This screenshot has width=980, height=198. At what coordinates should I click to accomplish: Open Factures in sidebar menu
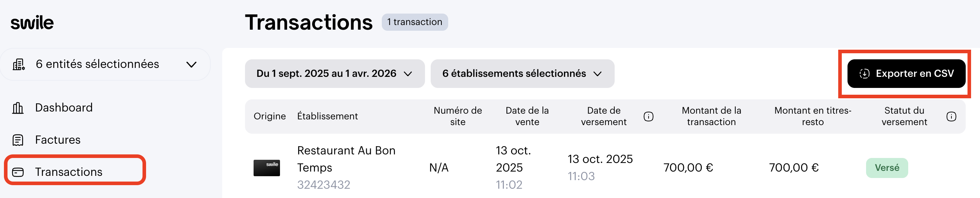tap(58, 140)
